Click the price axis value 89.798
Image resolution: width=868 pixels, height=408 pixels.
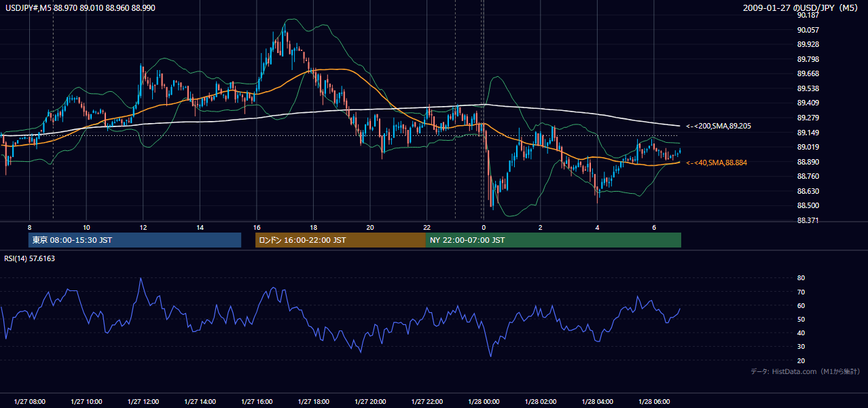click(808, 59)
